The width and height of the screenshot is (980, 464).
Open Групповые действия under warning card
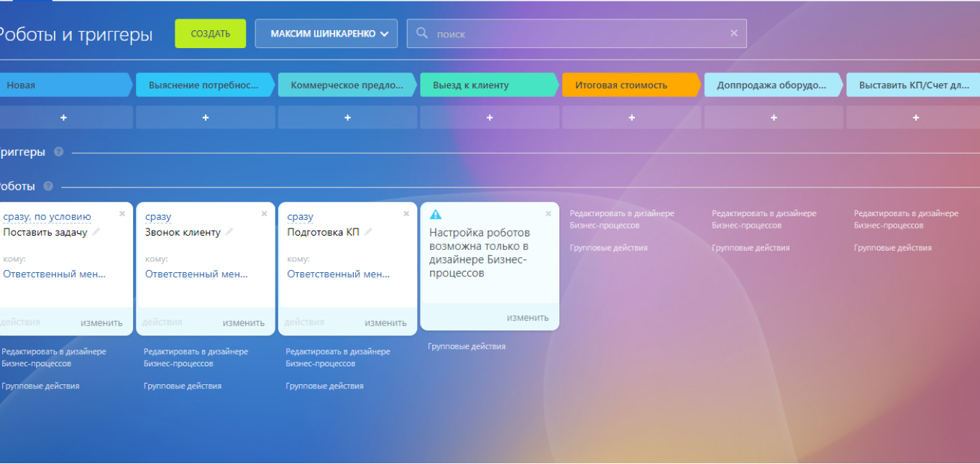coord(467,346)
